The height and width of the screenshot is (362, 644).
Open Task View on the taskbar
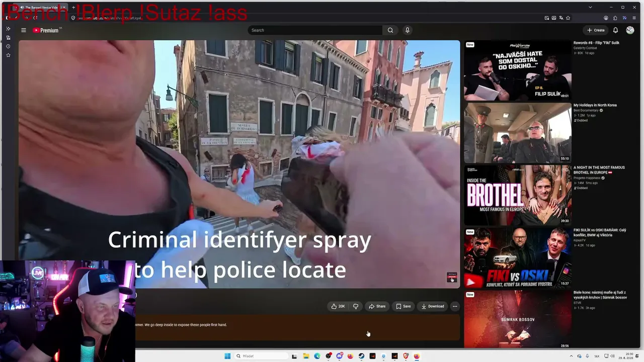(294, 356)
